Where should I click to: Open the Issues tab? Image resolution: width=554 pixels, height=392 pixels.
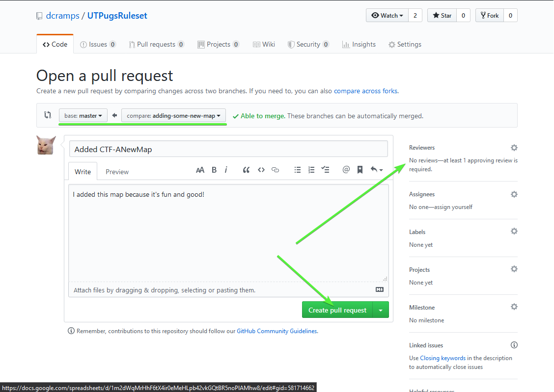tap(98, 45)
